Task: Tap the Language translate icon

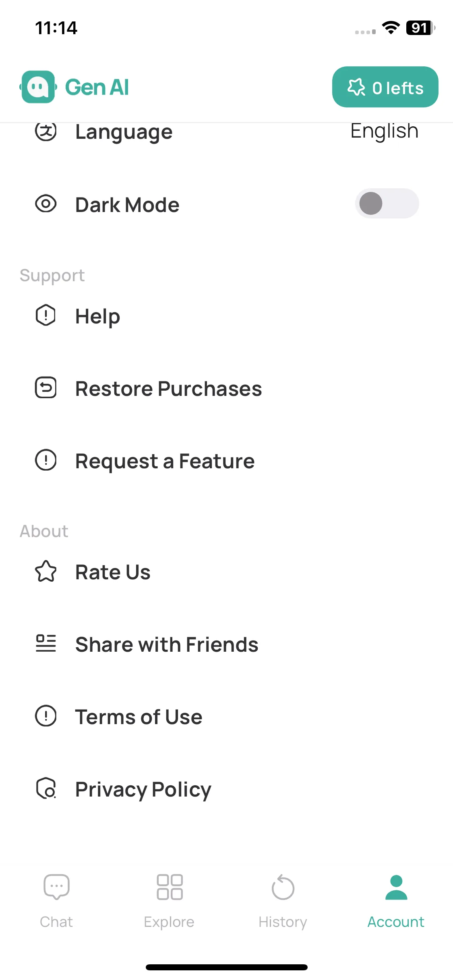Action: point(46,132)
